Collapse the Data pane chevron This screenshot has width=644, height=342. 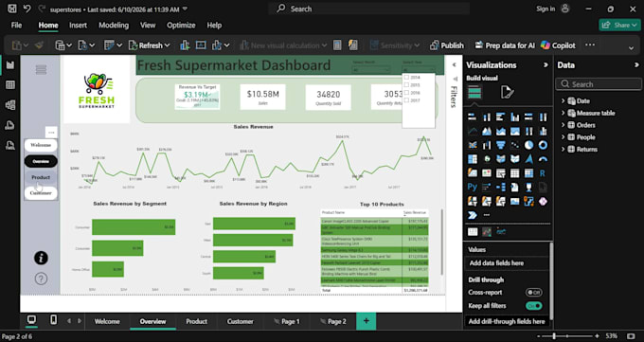[x=636, y=65]
